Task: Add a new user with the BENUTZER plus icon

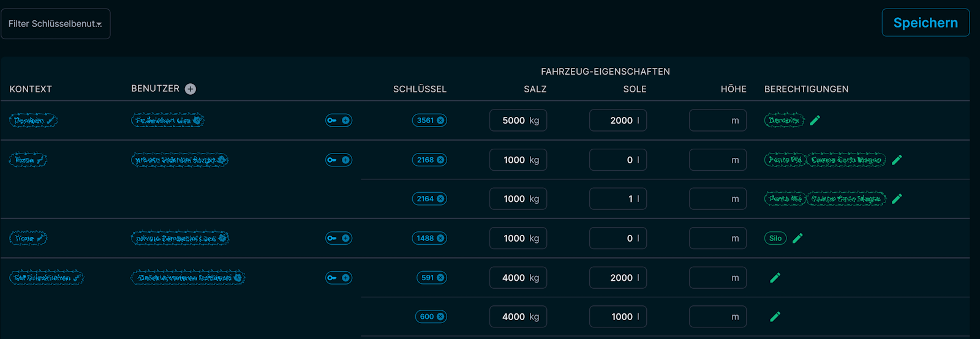Action: pos(190,89)
